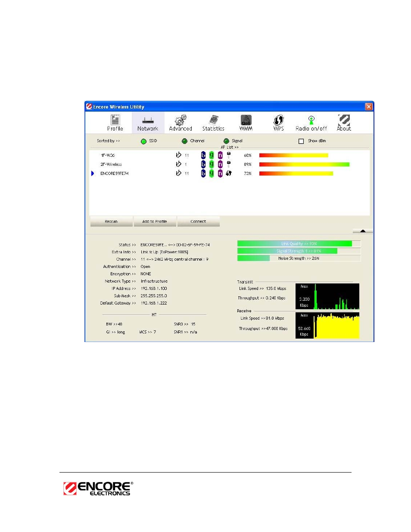The image size is (411, 532).
Task: Click the IP Address value 192.168.1.100
Action: pos(154,289)
